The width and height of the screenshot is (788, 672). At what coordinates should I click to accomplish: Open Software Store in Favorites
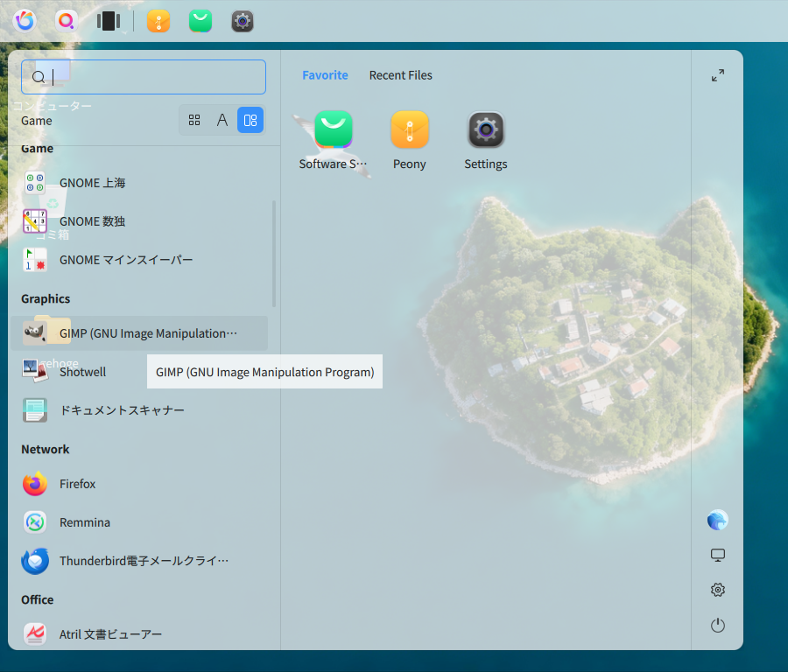coord(334,141)
